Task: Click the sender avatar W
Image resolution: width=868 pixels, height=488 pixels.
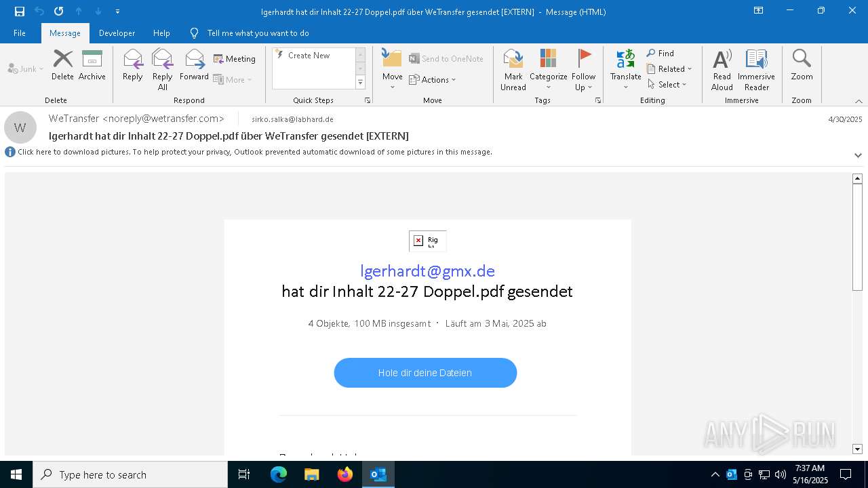Action: (x=20, y=127)
